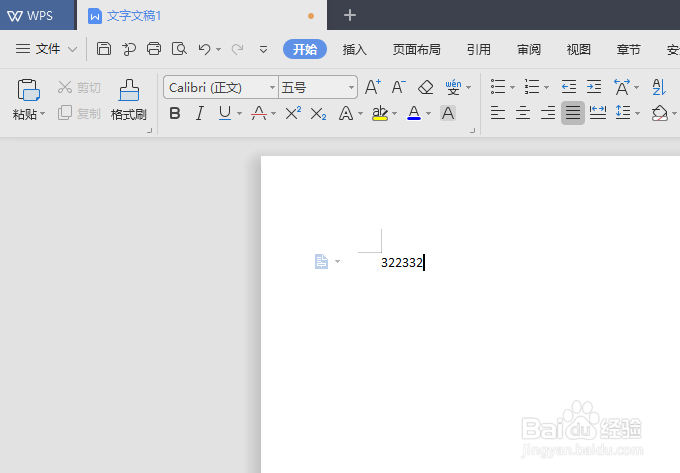Click the Cut scissors button
This screenshot has height=473, width=680.
click(79, 88)
